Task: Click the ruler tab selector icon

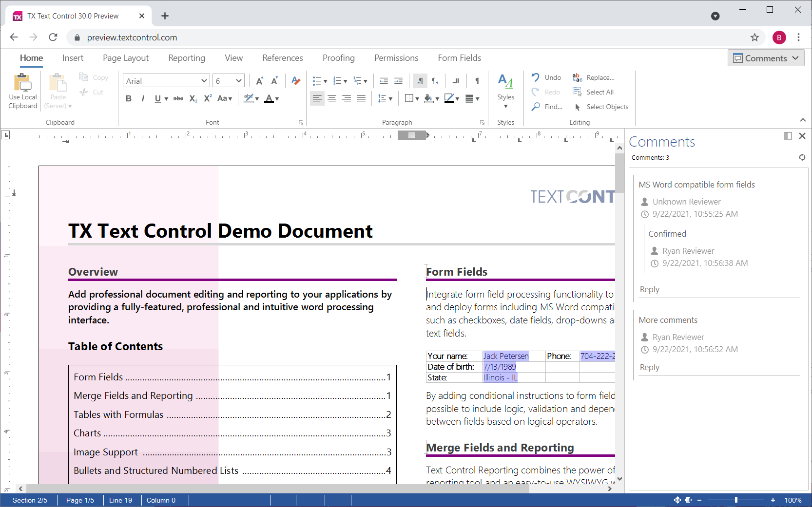Action: (5, 135)
